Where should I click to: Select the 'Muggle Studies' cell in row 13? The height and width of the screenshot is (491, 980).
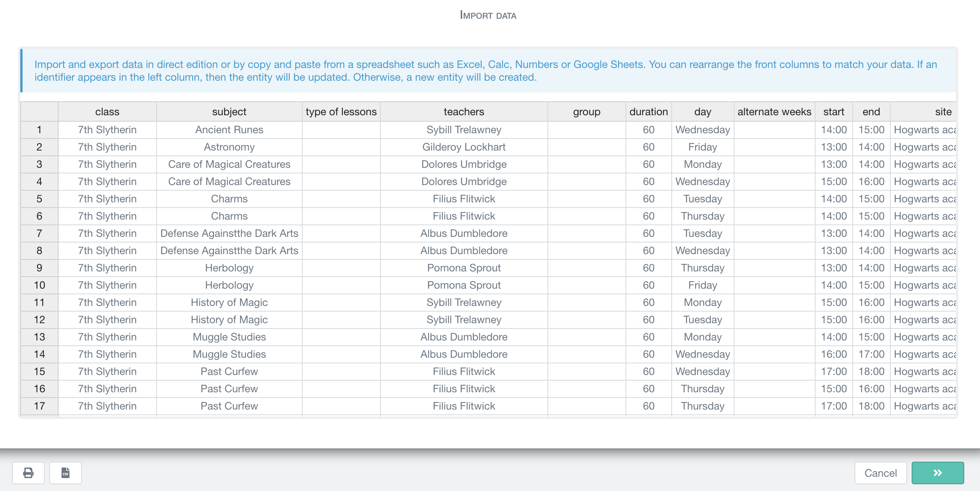point(229,337)
